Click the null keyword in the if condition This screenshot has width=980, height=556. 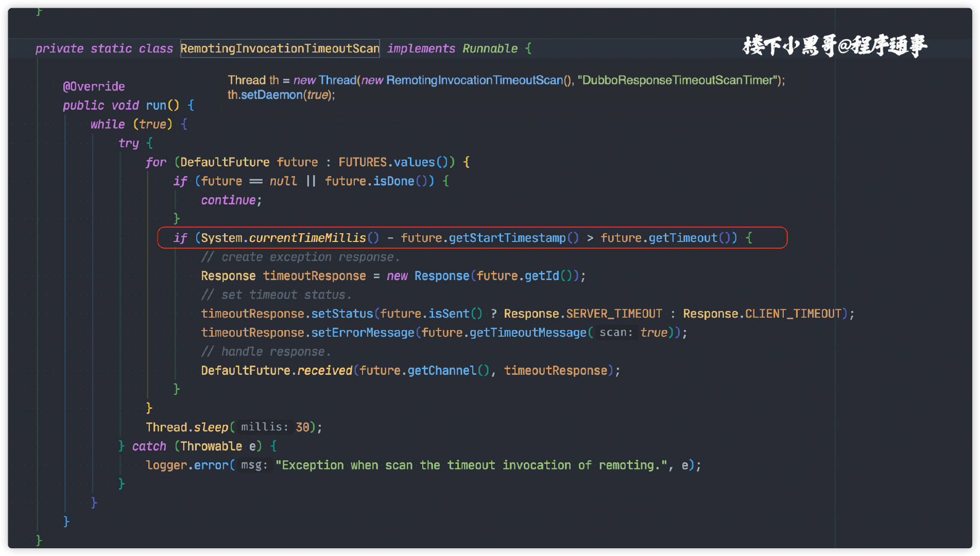pos(283,181)
